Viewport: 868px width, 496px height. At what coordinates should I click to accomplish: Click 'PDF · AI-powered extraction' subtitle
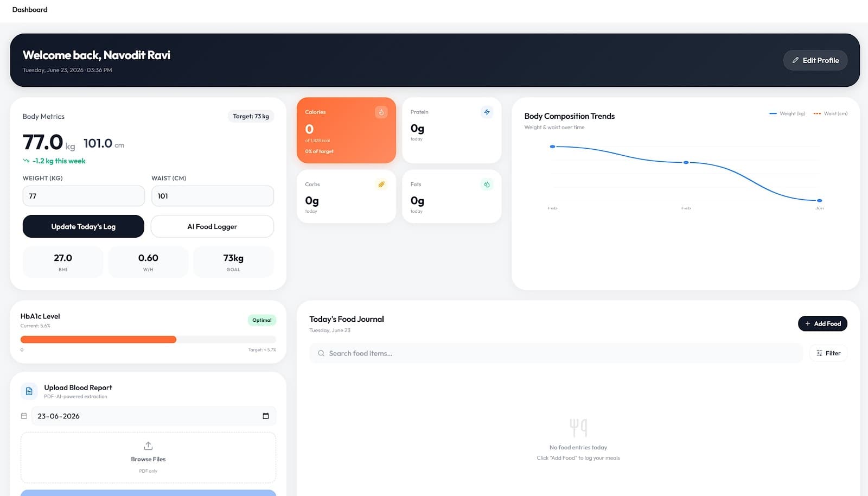[x=75, y=397]
